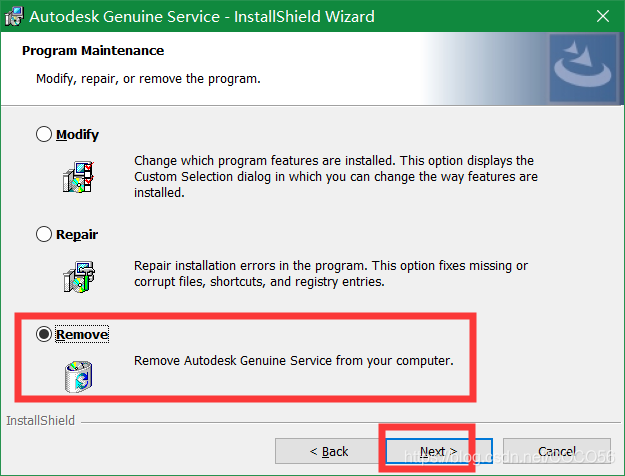Click the Repair installation errors description text
Screen dimensions: 625x476
(x=330, y=274)
